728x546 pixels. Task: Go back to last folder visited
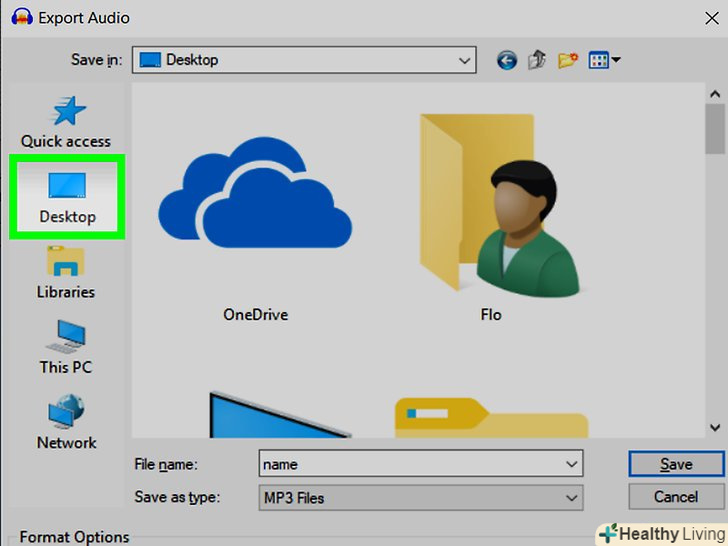point(507,60)
